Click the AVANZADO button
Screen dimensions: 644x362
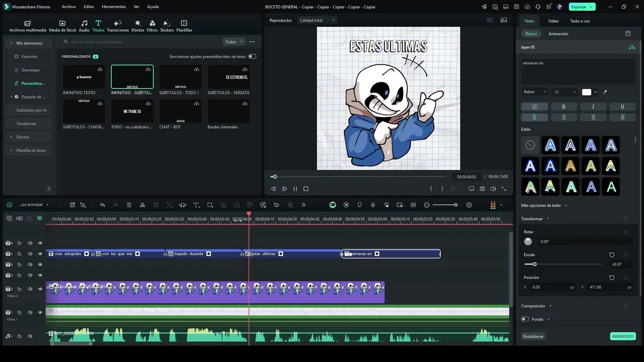[623, 336]
